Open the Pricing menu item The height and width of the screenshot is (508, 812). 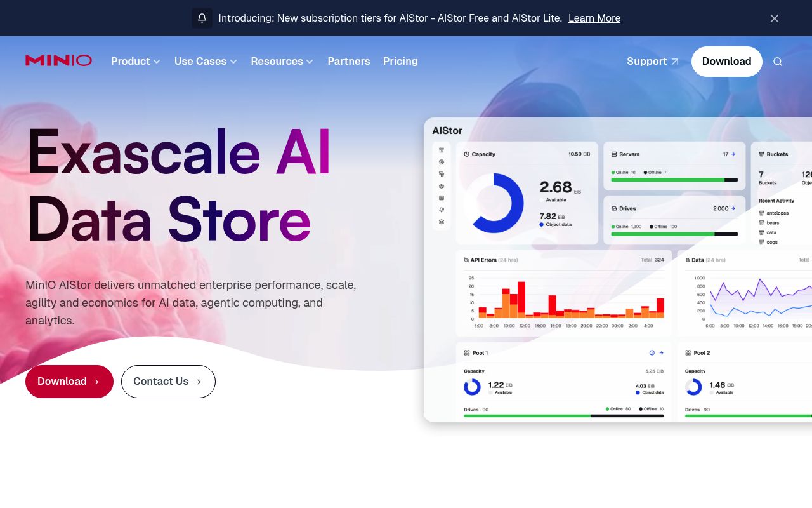(x=400, y=61)
